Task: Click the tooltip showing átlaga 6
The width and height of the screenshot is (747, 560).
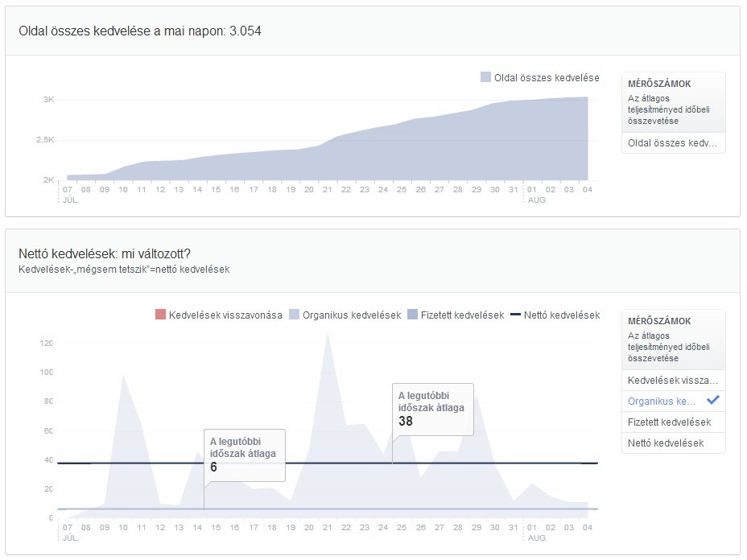Action: 244,457
